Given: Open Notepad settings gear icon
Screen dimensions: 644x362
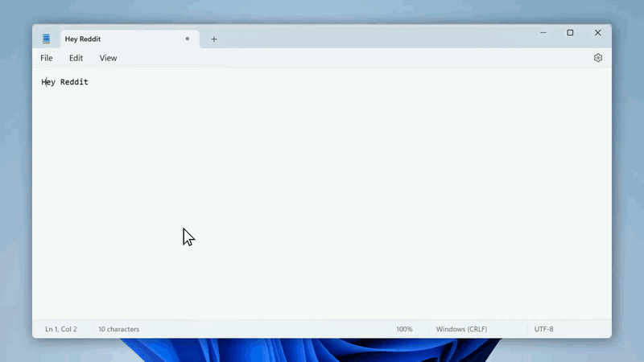Looking at the screenshot, I should (x=597, y=58).
